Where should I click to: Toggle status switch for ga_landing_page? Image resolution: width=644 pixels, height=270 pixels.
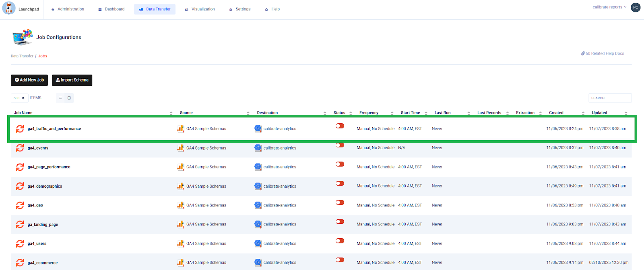click(x=340, y=221)
